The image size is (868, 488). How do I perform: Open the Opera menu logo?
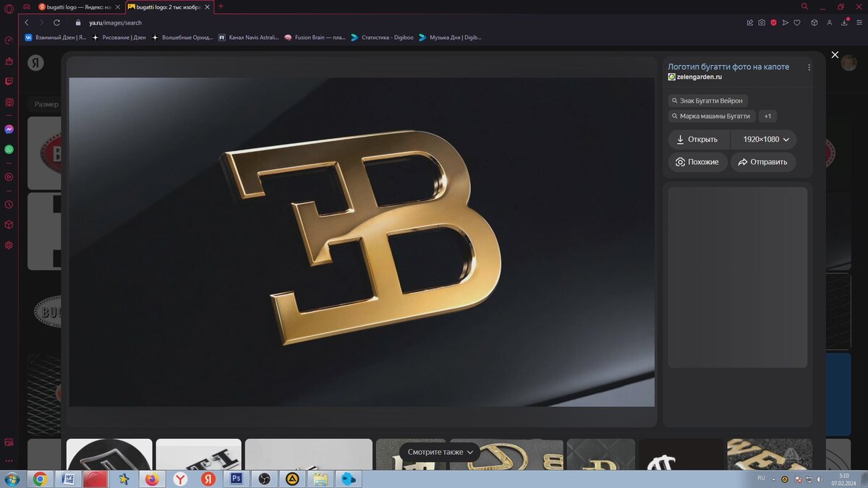click(9, 7)
